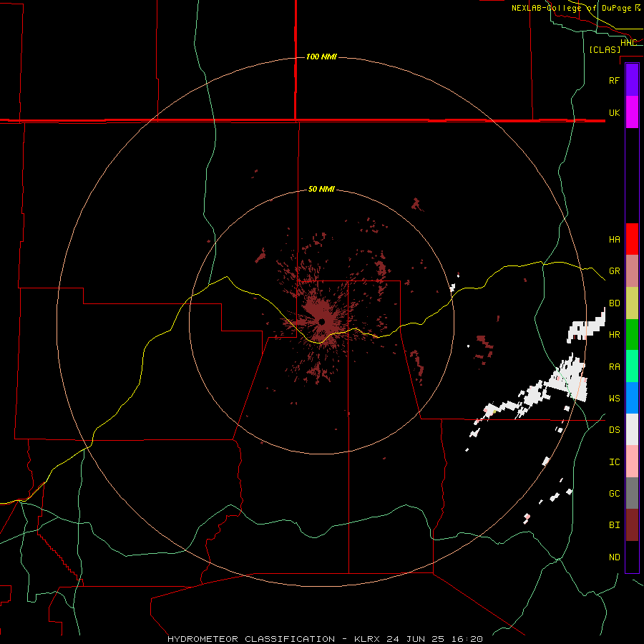Click the mint green RA legend swatch
Screen dimensions: 644x644
pyautogui.click(x=632, y=366)
